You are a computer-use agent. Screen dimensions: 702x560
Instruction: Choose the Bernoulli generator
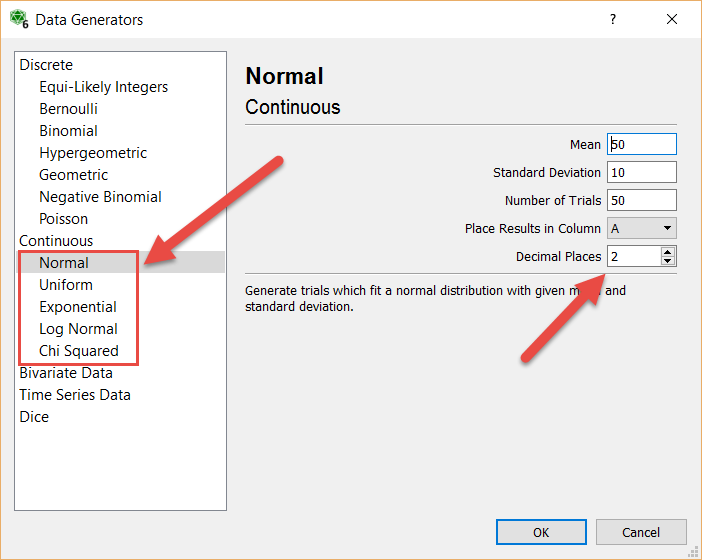68,109
